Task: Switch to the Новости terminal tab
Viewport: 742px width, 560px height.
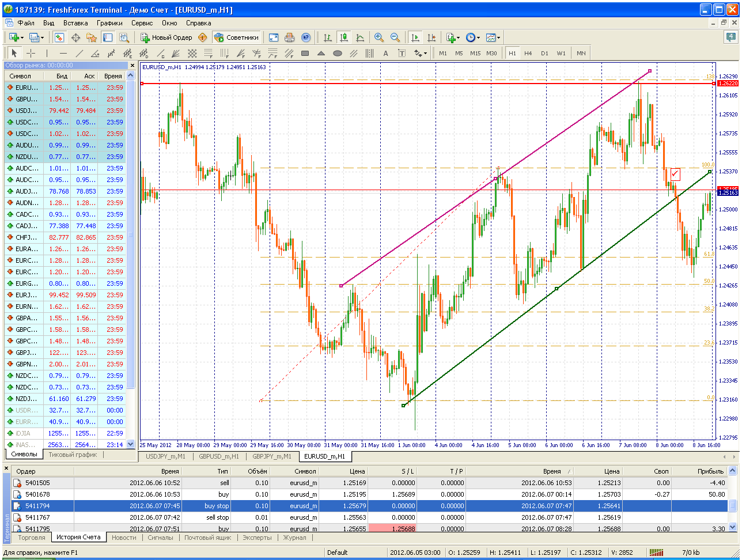Action: tap(124, 538)
